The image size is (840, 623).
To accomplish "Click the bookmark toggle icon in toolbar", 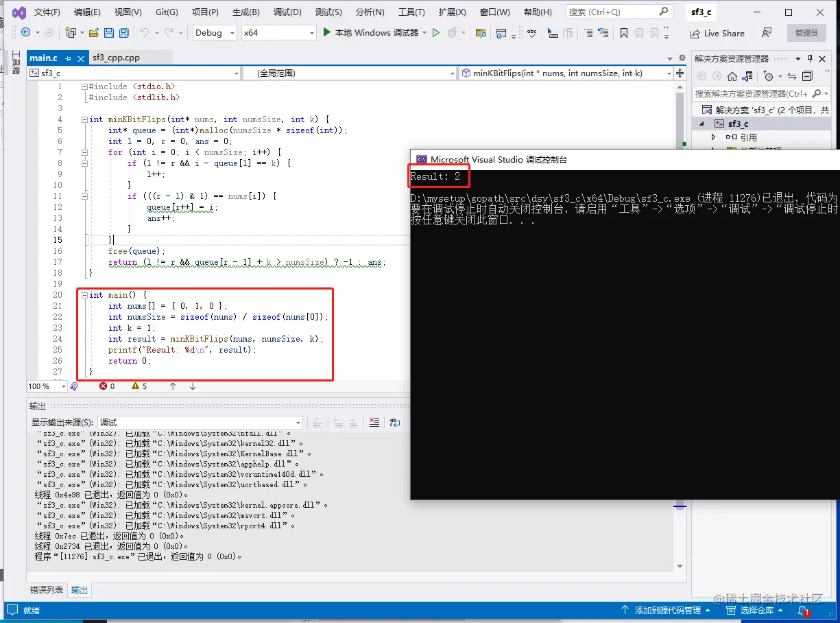I will (x=623, y=33).
